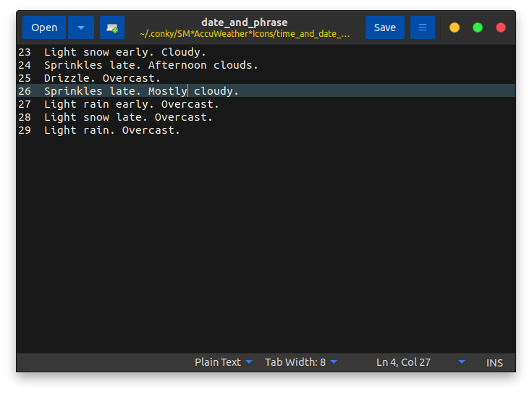
Task: Click the empty editor area below the text
Action: 266,244
